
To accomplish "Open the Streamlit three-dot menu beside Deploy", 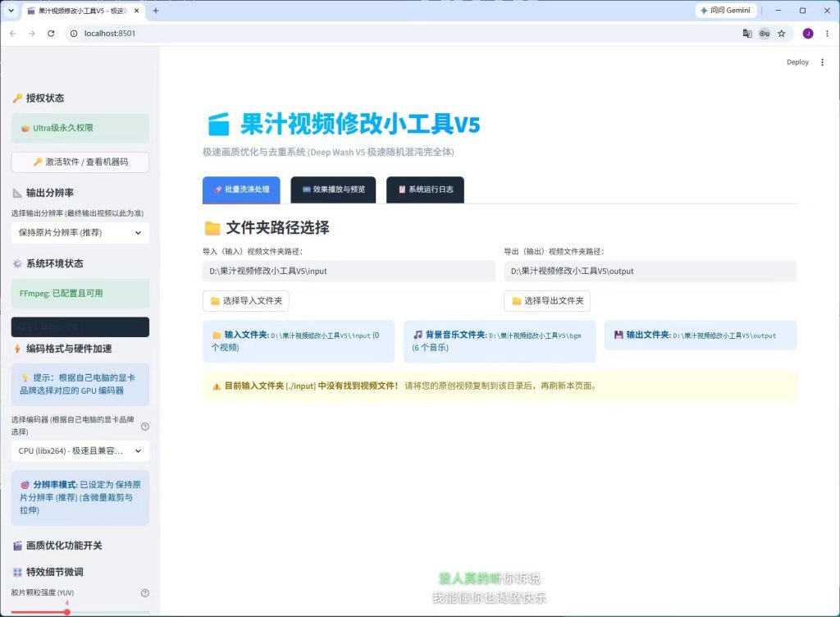I will (822, 62).
